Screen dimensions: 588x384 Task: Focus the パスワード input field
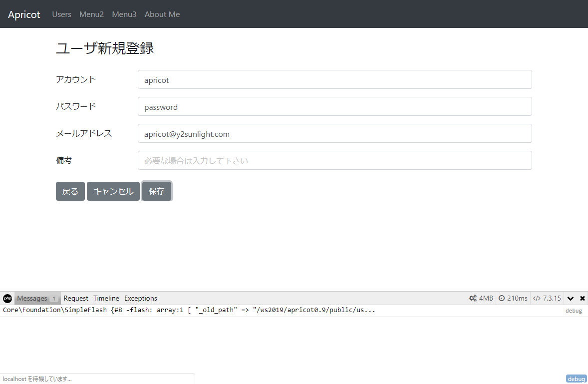coord(334,106)
